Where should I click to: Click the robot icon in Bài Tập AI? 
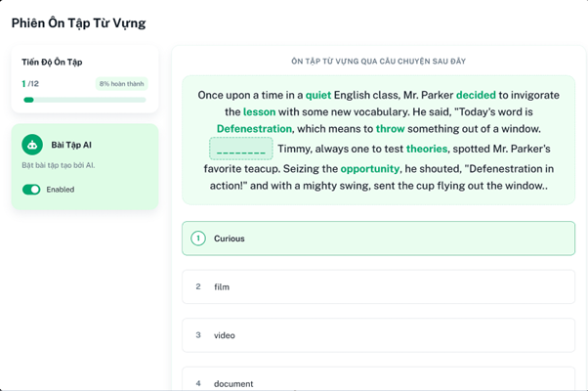32,145
